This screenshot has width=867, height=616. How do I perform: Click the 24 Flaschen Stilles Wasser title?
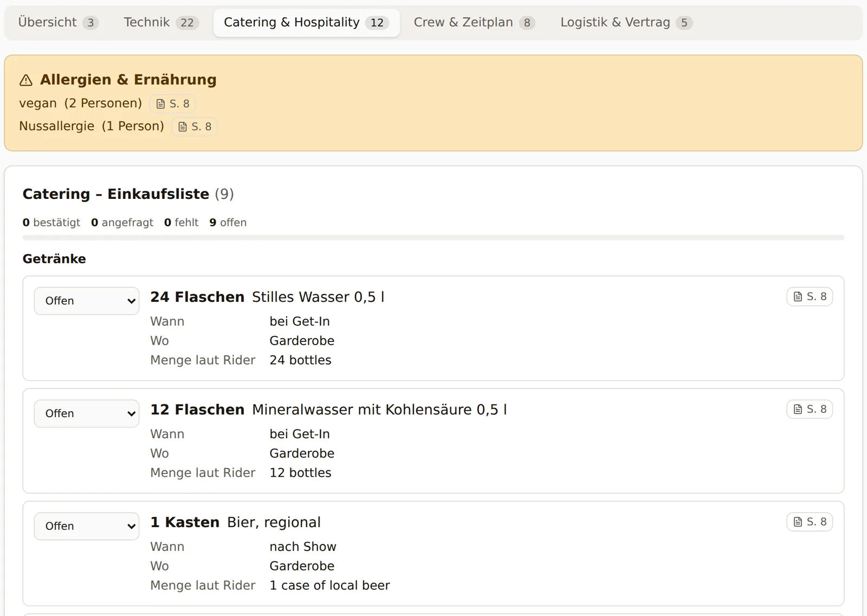pos(267,297)
